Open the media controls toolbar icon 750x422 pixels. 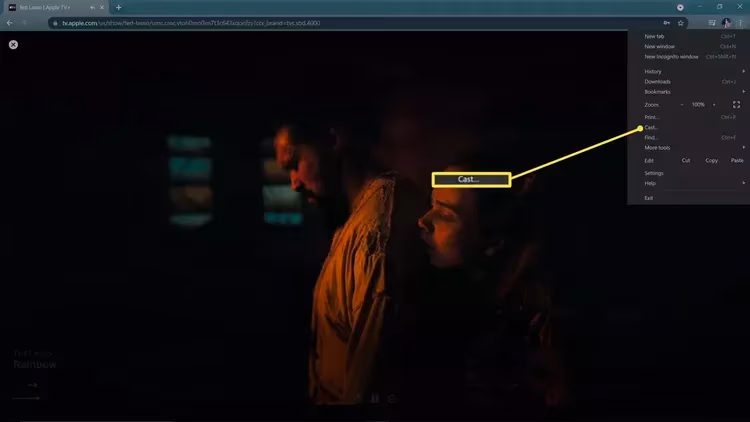point(712,23)
